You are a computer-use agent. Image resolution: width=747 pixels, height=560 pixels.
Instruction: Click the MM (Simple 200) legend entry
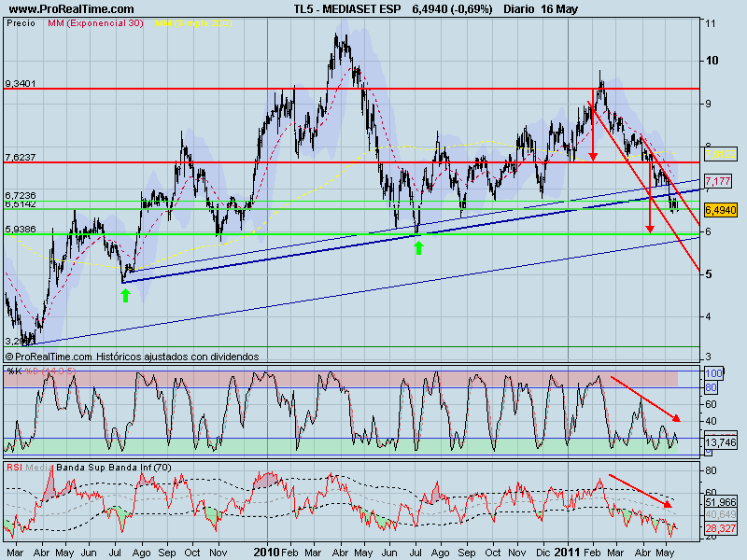193,22
